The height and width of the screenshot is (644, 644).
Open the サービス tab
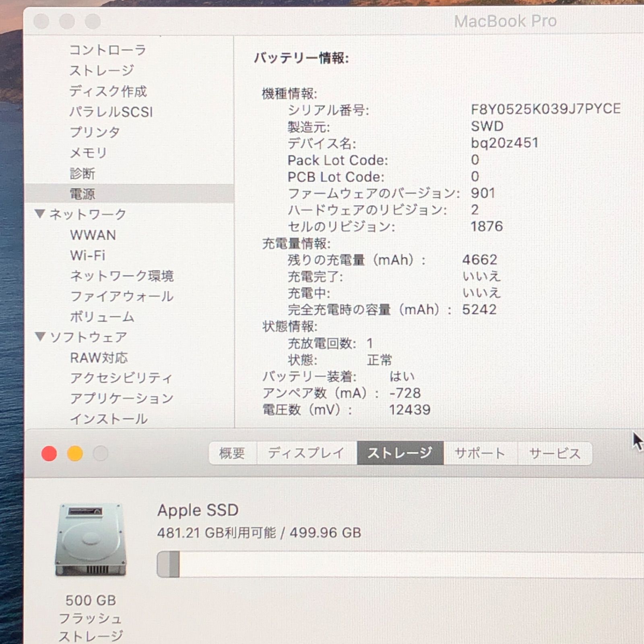point(555,453)
